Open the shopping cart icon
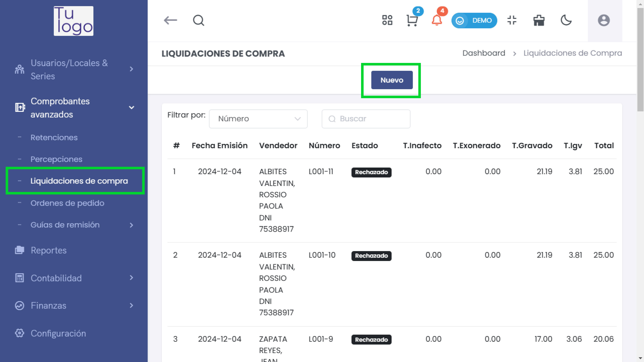644x362 pixels. click(x=412, y=20)
